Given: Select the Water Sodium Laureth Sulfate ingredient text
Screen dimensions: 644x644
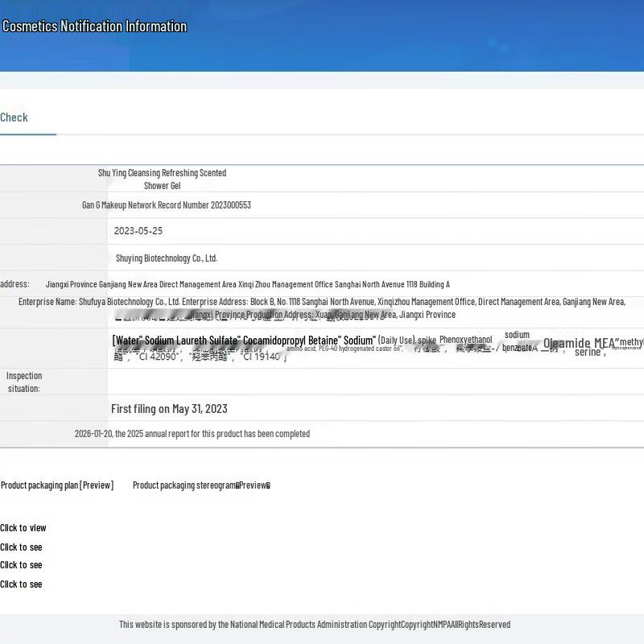Looking at the screenshot, I should coord(244,341).
